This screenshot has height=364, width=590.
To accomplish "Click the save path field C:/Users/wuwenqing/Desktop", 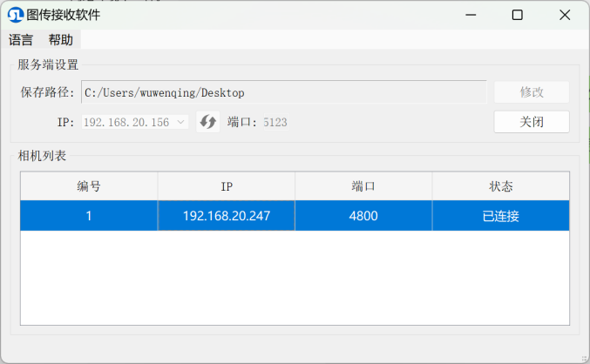I will pyautogui.click(x=284, y=92).
